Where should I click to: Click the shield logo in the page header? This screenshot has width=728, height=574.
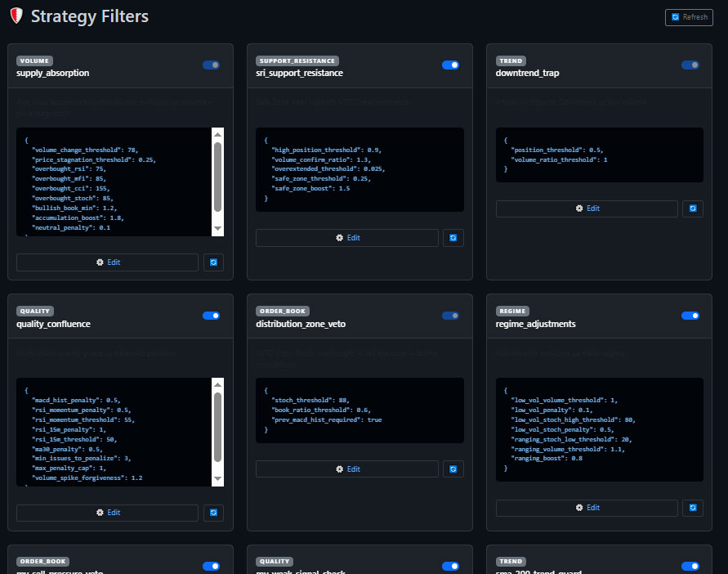pos(15,16)
